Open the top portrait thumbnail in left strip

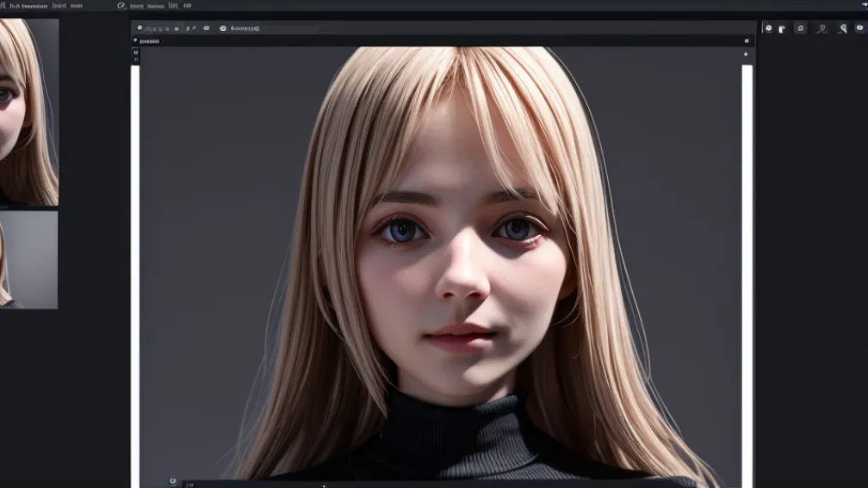pos(28,112)
